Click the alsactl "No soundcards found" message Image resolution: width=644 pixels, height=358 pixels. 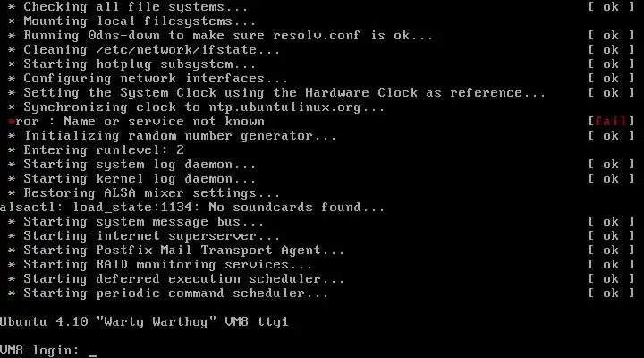click(192, 207)
